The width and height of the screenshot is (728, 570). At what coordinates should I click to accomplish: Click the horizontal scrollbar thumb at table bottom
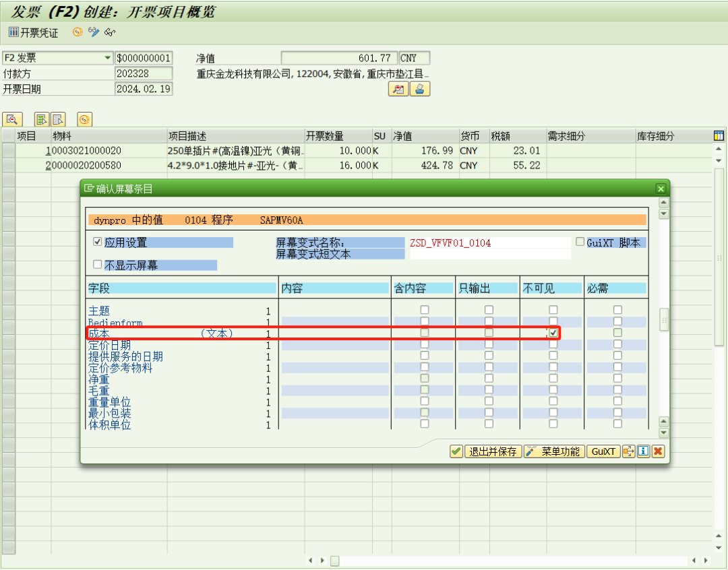tap(335, 561)
